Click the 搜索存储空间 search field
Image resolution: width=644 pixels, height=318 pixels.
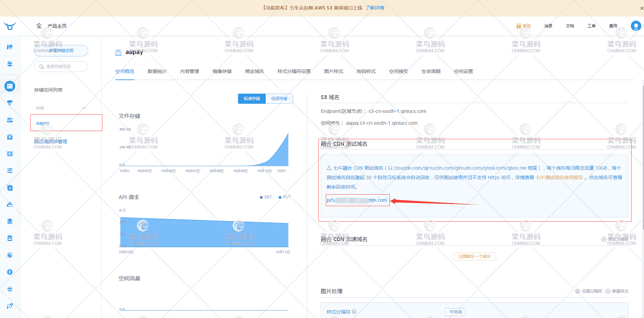(61, 67)
